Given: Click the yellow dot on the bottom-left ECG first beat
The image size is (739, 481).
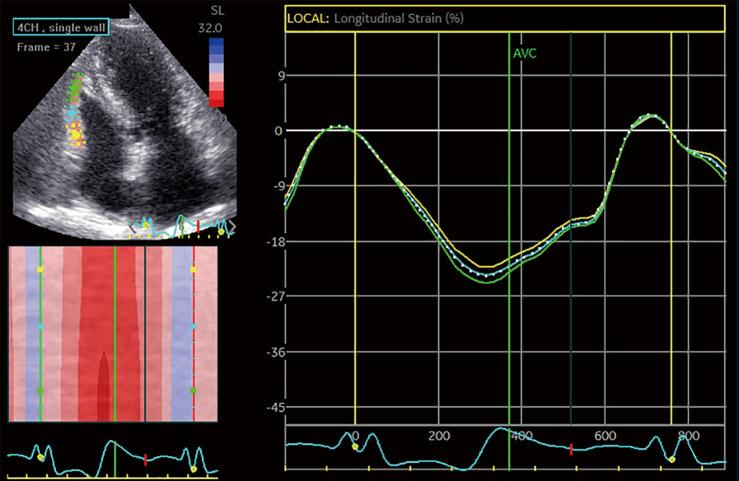Looking at the screenshot, I should coord(40,457).
